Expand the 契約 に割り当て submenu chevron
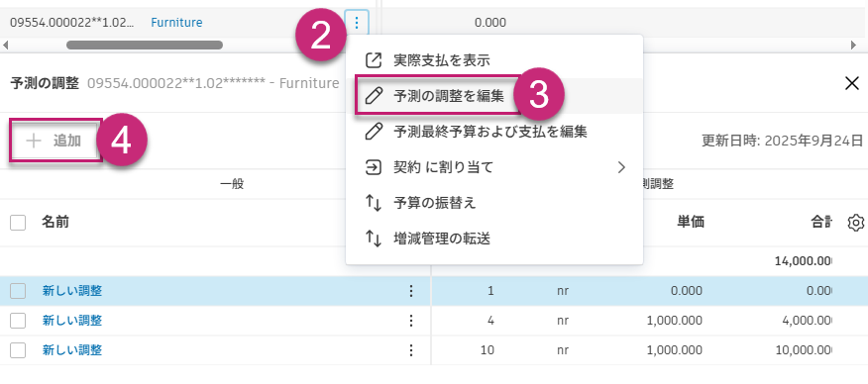The image size is (868, 384). click(x=621, y=167)
